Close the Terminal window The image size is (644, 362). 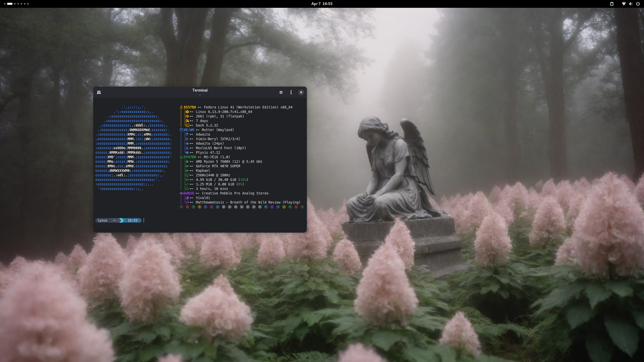(x=301, y=92)
